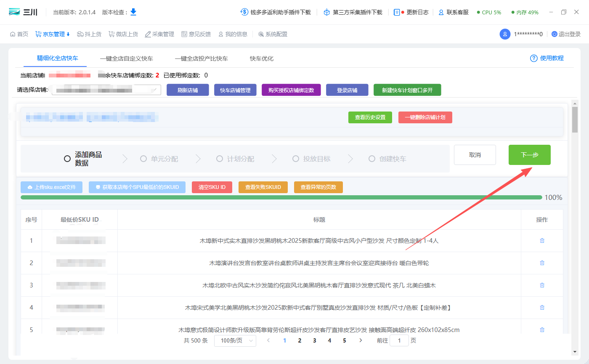Click 一键删除店铺计划 button
The image size is (589, 364).
coord(425,117)
